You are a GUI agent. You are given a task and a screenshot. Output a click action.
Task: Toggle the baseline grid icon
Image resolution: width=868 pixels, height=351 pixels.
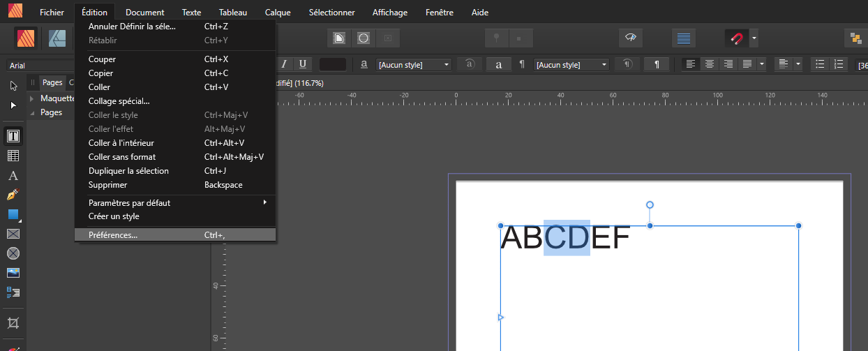684,38
